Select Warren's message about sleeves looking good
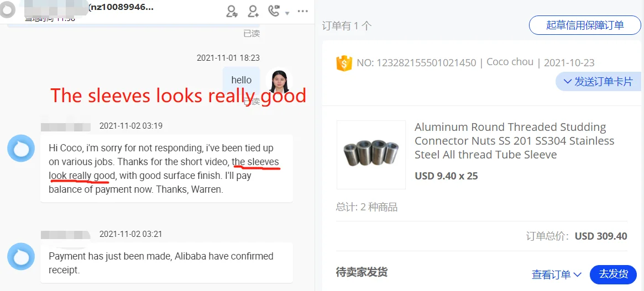Screen dimensions: 644x291 pos(166,168)
